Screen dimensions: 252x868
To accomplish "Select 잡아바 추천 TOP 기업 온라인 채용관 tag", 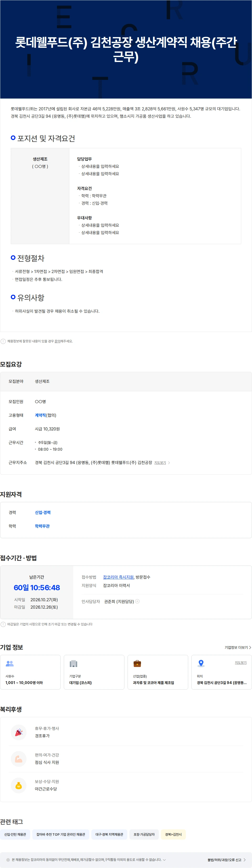I will tap(61, 834).
